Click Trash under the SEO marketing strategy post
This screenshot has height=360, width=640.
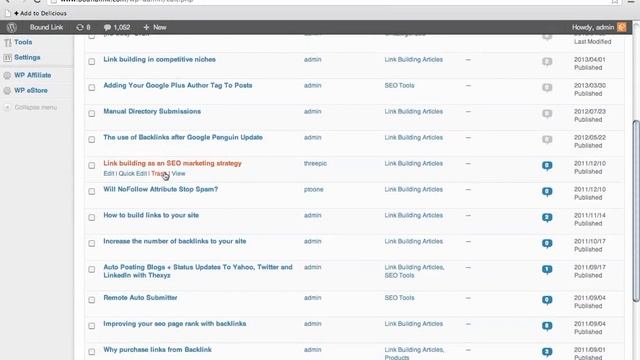tap(159, 173)
